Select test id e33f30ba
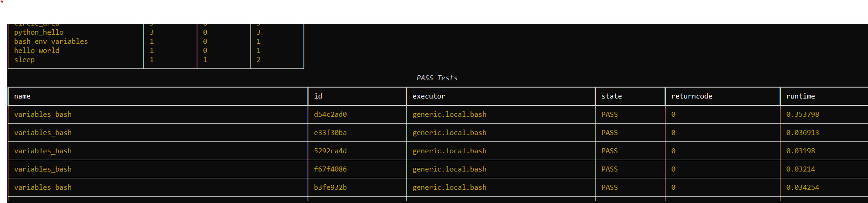Screen dimensions: 868x203 pyautogui.click(x=330, y=133)
